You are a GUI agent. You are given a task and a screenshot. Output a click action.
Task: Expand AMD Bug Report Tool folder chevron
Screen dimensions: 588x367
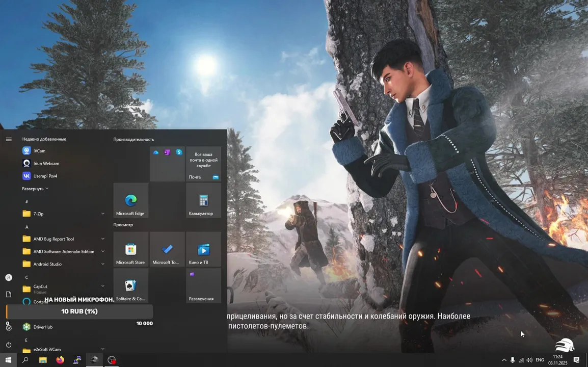103,239
